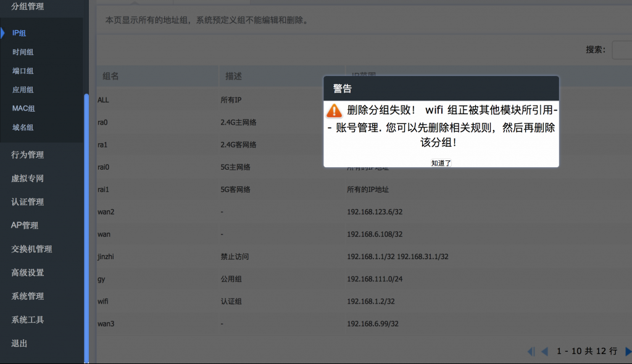Select IP组 in the sidebar

(19, 33)
